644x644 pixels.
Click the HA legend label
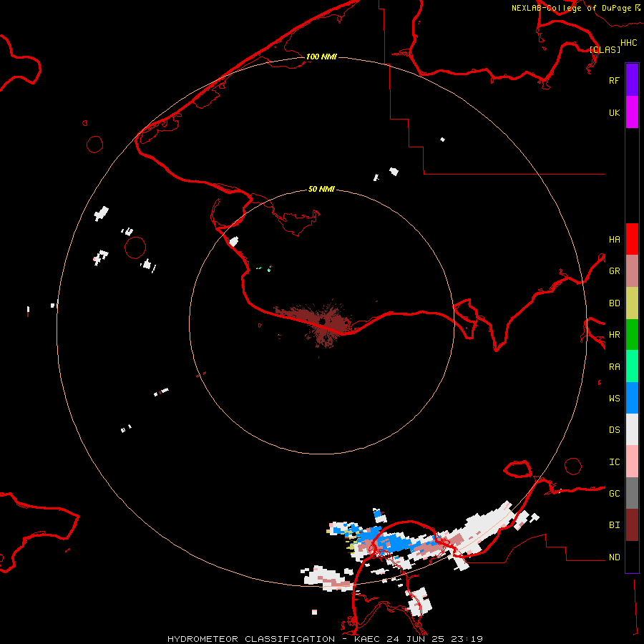pos(614,240)
